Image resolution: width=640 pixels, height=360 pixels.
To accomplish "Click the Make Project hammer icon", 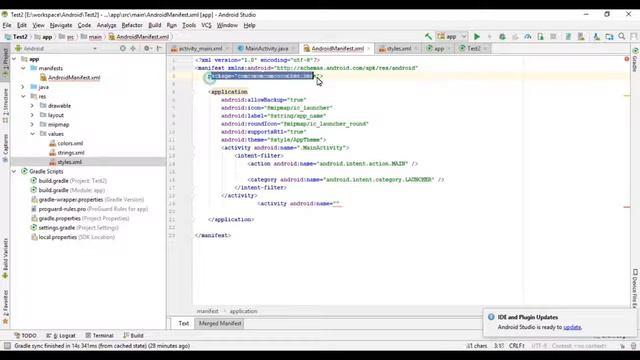I will click(x=428, y=37).
